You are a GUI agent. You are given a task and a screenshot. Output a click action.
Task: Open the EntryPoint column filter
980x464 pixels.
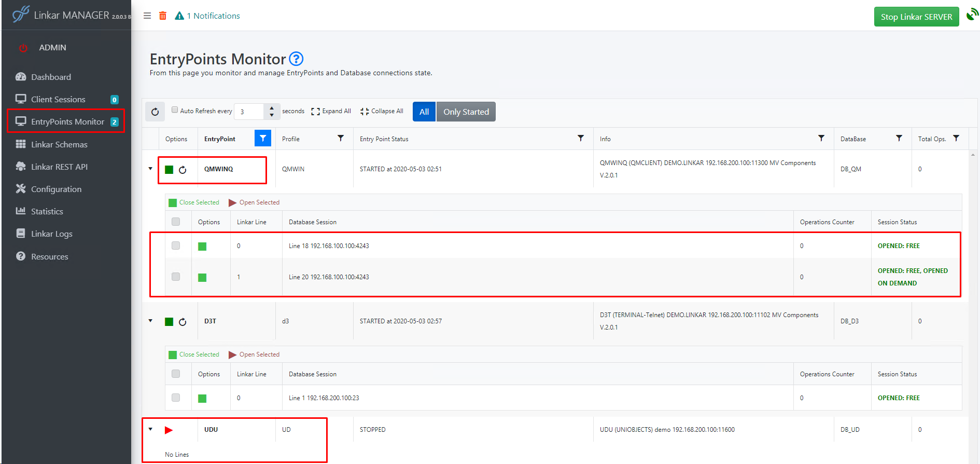tap(263, 139)
